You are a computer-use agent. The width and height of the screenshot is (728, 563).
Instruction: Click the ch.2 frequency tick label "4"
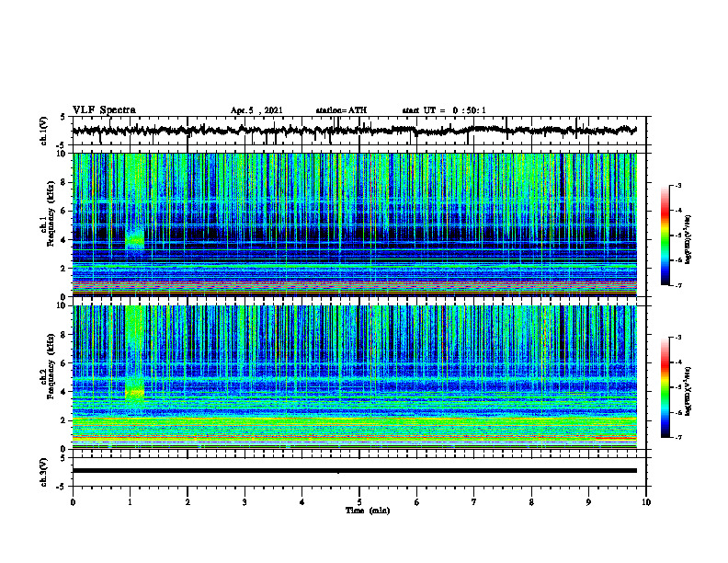64,392
